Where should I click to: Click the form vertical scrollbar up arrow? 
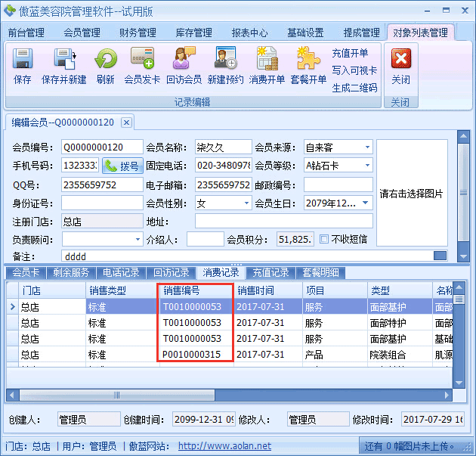[x=463, y=137]
